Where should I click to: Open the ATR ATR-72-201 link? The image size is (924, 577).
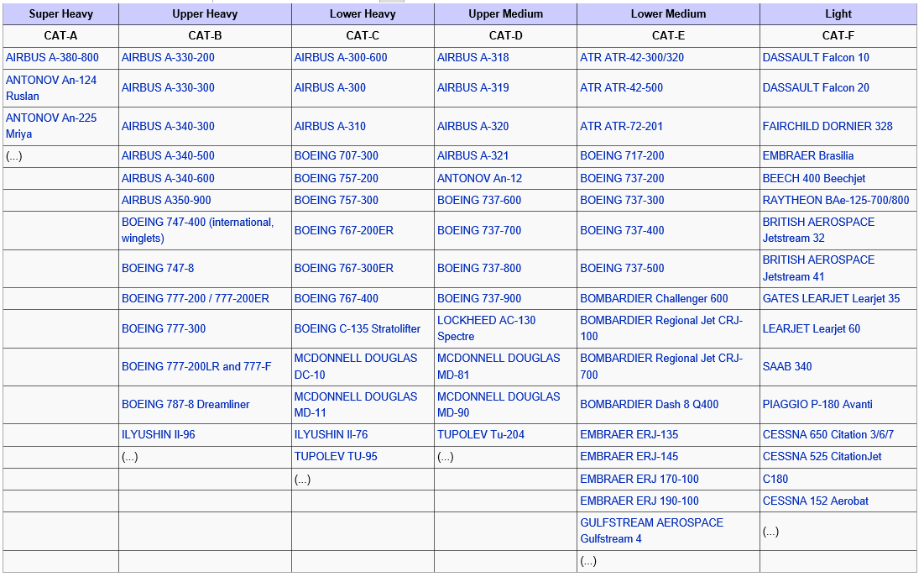[x=622, y=126]
